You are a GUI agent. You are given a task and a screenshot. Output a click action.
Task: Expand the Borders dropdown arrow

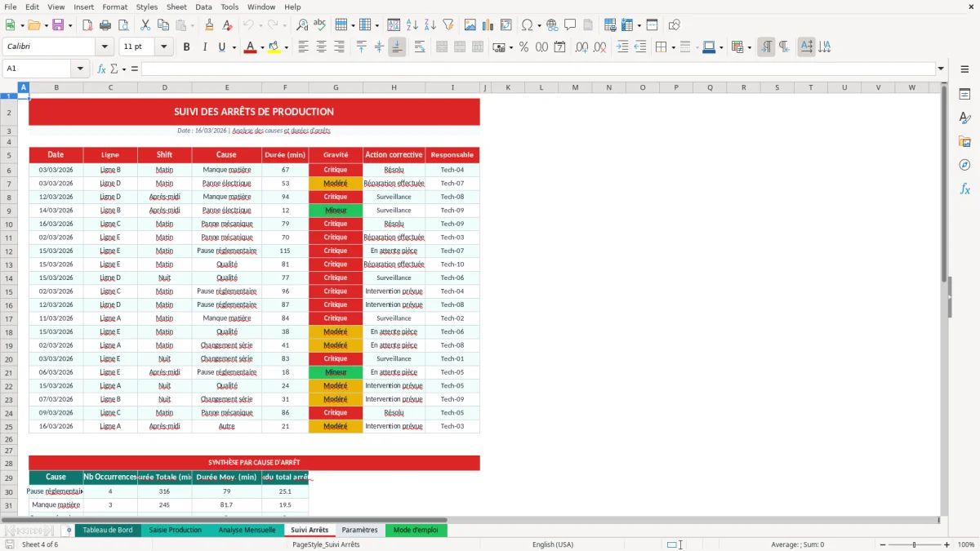click(673, 47)
